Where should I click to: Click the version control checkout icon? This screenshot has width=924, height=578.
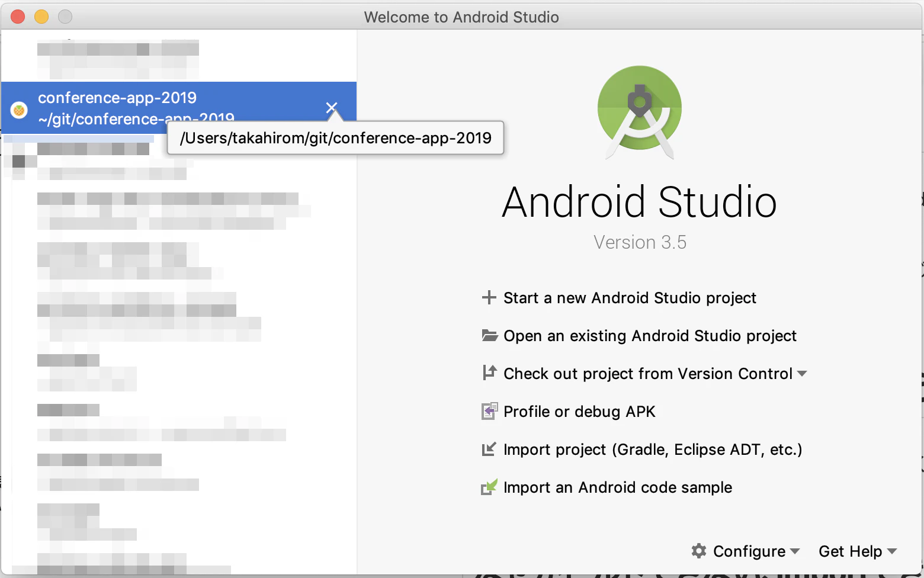coord(489,373)
